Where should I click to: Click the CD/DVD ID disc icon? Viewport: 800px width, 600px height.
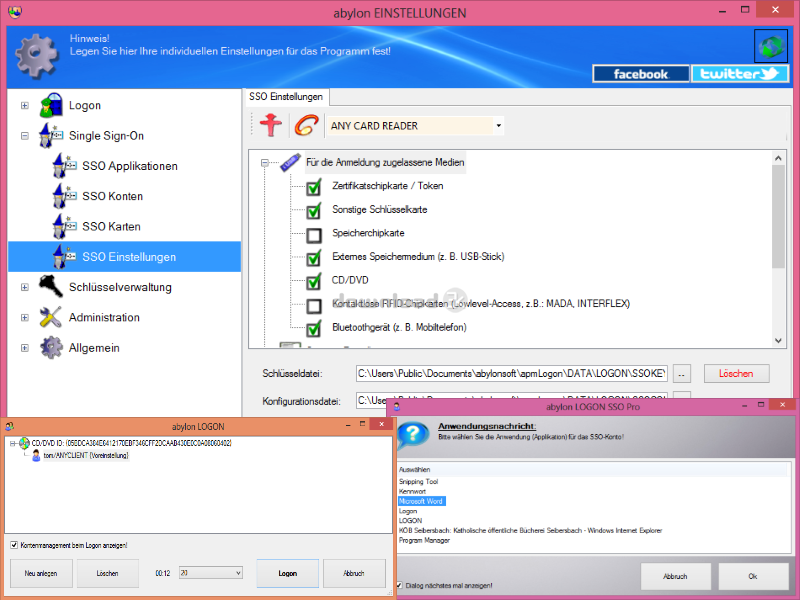click(x=24, y=443)
